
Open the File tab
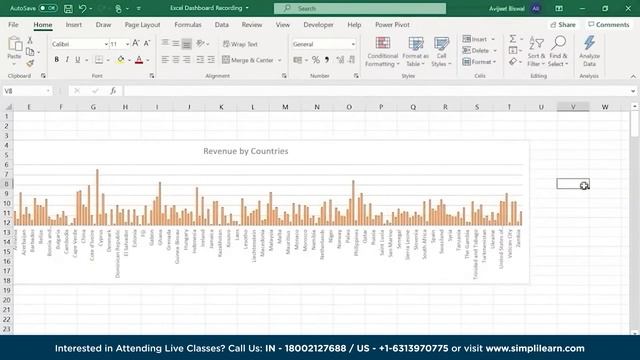click(13, 24)
